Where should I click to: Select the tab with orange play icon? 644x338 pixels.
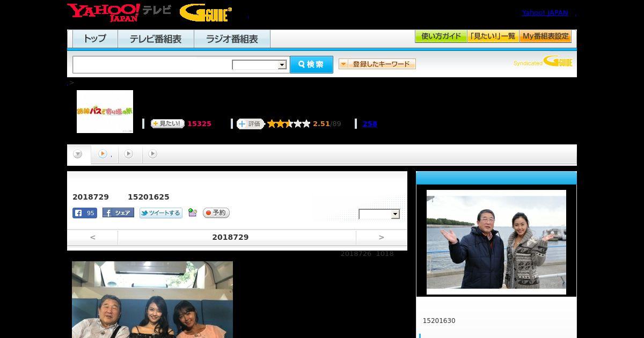104,154
